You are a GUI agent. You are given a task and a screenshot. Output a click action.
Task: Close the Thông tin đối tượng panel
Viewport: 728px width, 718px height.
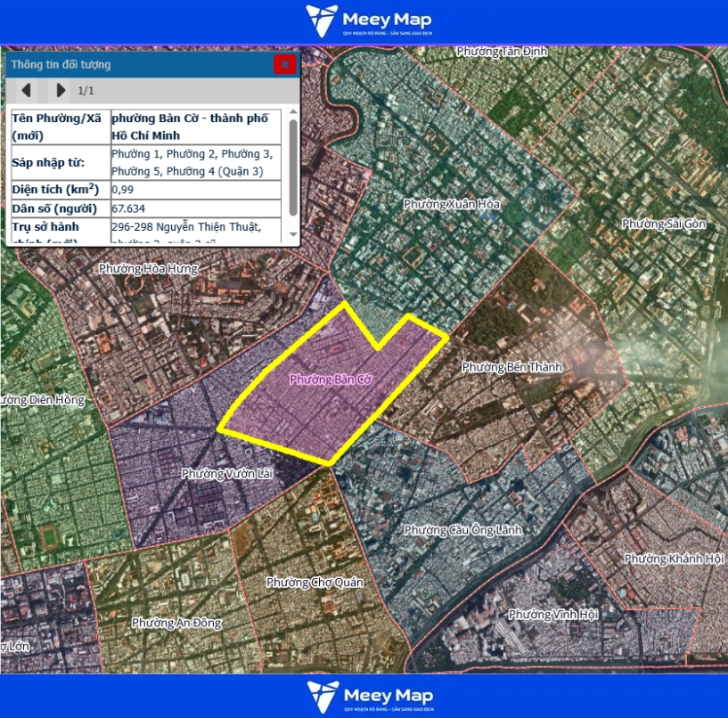(284, 64)
